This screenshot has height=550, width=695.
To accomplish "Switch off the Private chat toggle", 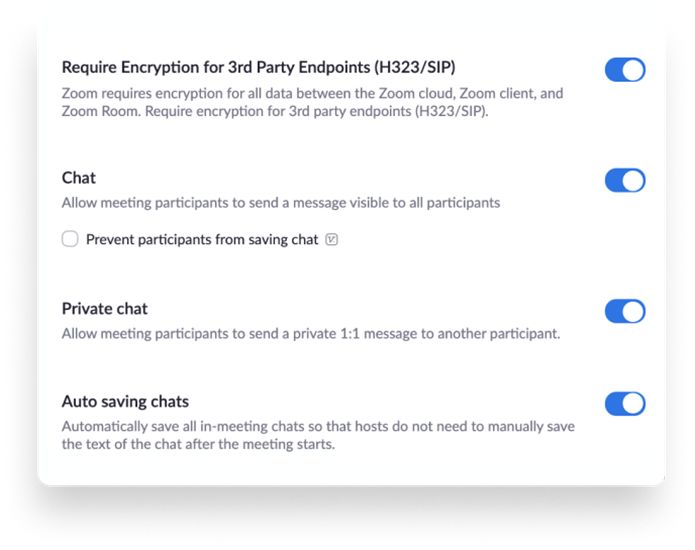I will pos(625,311).
